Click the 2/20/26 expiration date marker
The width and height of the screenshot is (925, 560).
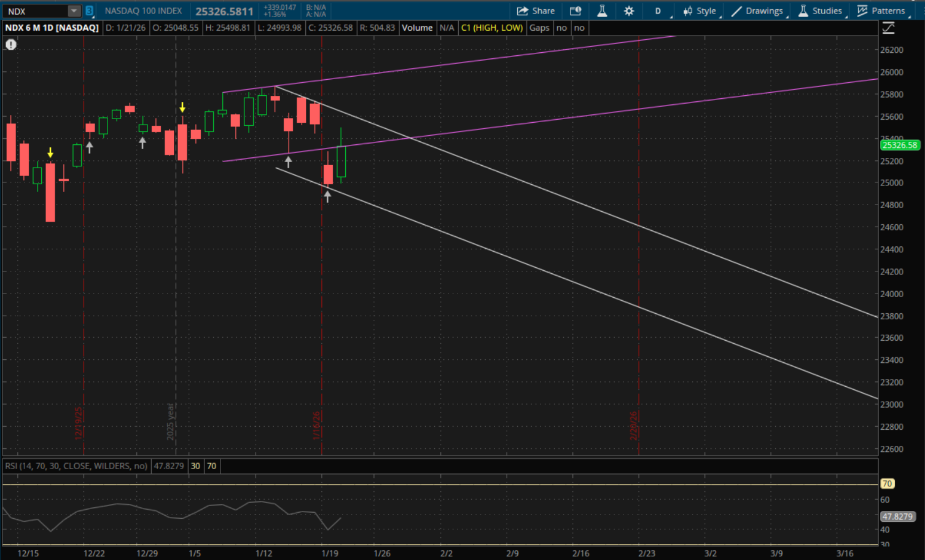pyautogui.click(x=634, y=425)
